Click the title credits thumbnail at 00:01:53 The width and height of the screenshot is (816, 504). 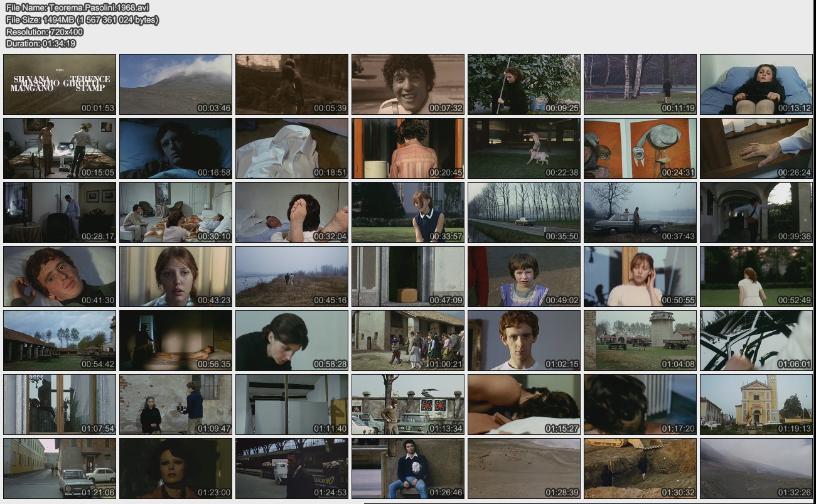point(60,84)
